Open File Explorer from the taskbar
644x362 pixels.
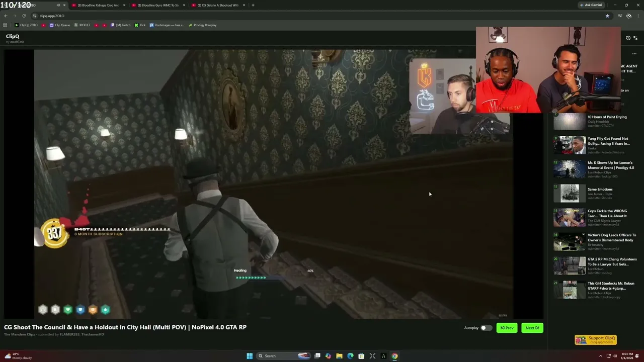340,356
